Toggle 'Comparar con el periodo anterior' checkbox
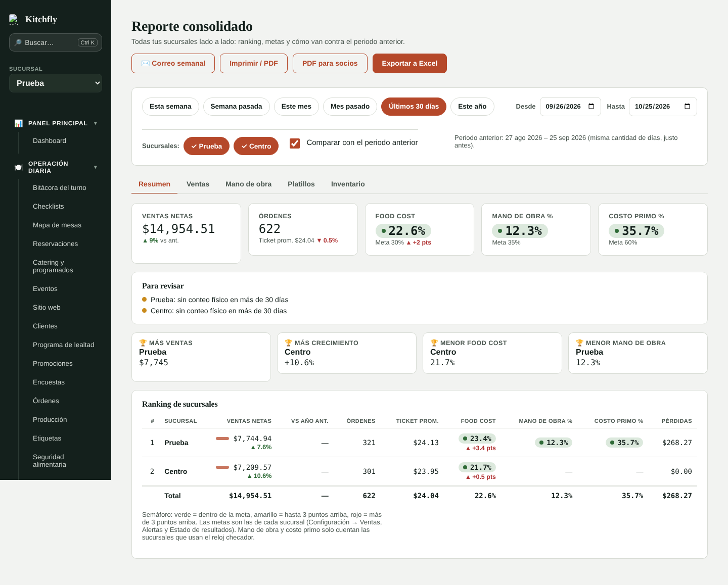 point(295,143)
